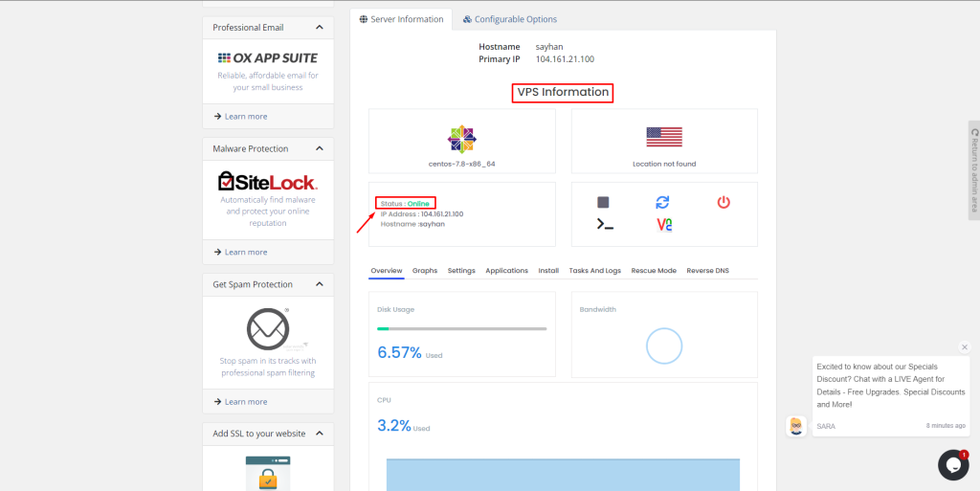The image size is (980, 491).
Task: Click Learn more under OX App Suite
Action: point(245,117)
